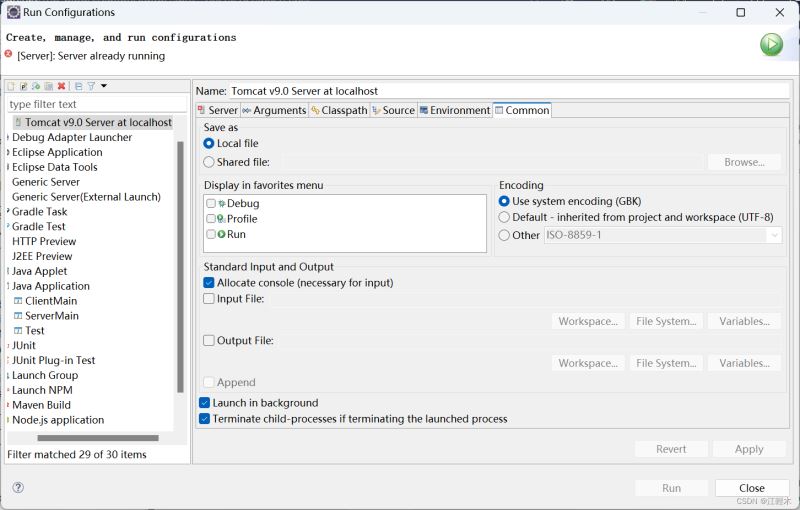The height and width of the screenshot is (510, 800).
Task: Click the Name text field
Action: 508,91
